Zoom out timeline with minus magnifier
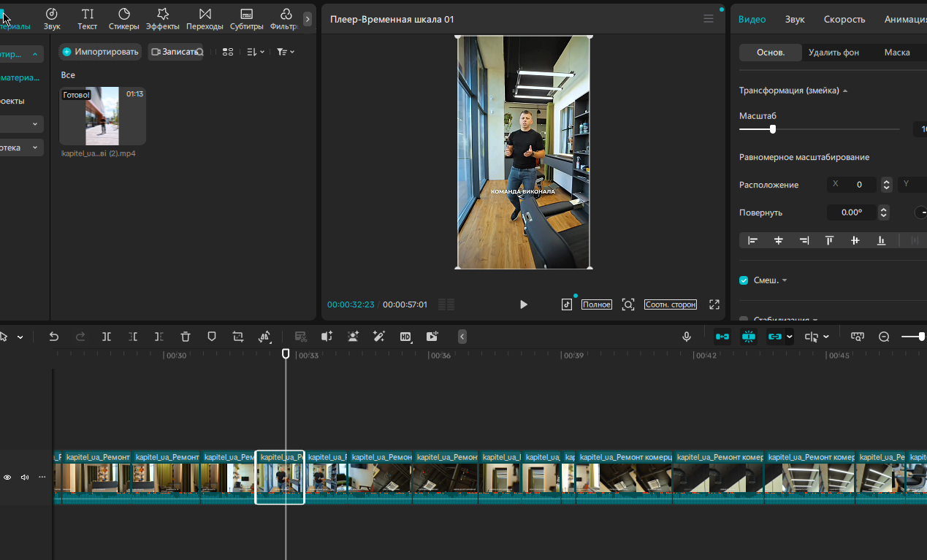The height and width of the screenshot is (560, 927). pyautogui.click(x=884, y=337)
